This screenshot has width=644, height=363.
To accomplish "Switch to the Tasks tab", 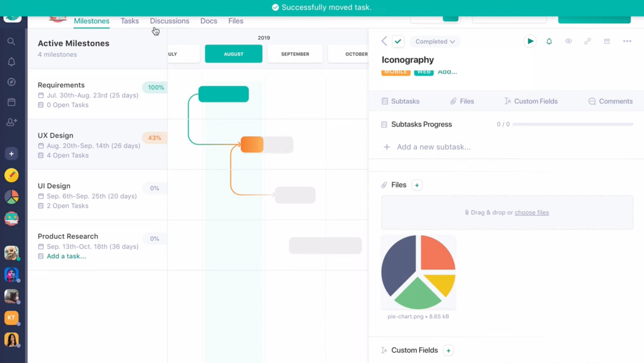I will coord(130,21).
